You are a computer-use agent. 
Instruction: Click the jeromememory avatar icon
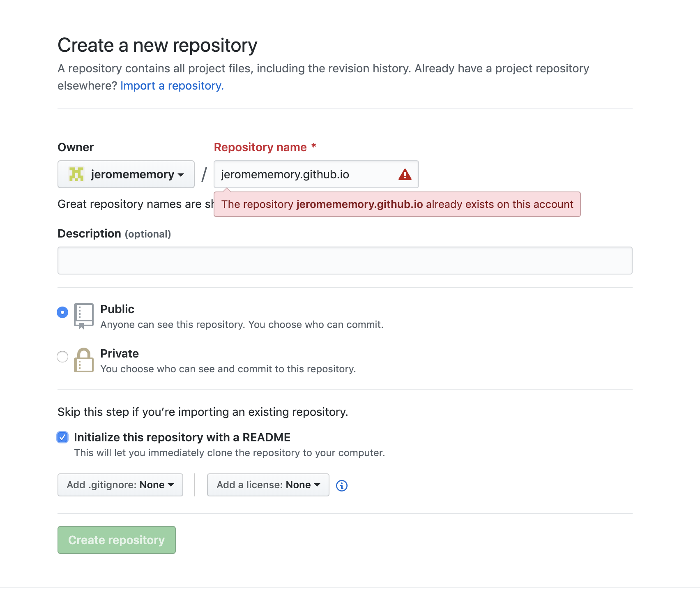point(76,174)
